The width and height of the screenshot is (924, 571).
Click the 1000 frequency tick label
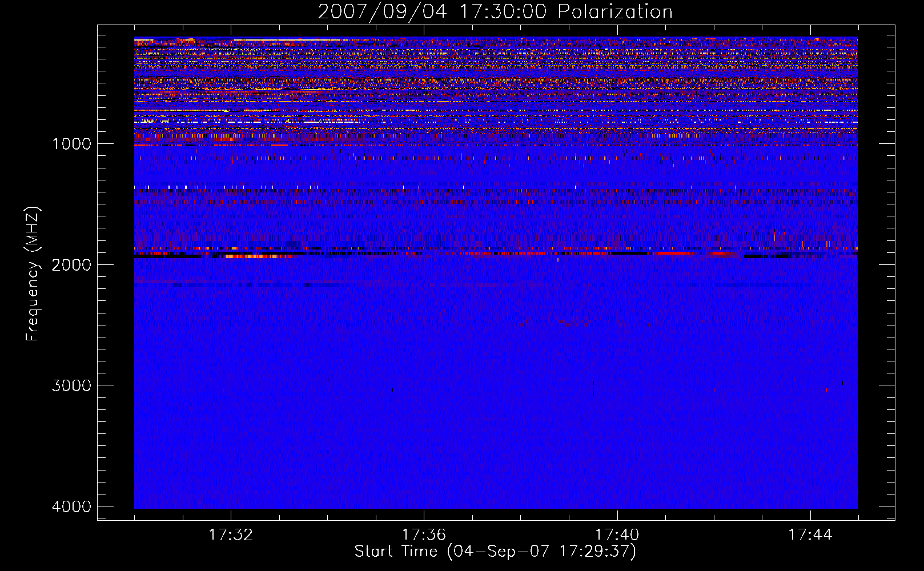[71, 144]
